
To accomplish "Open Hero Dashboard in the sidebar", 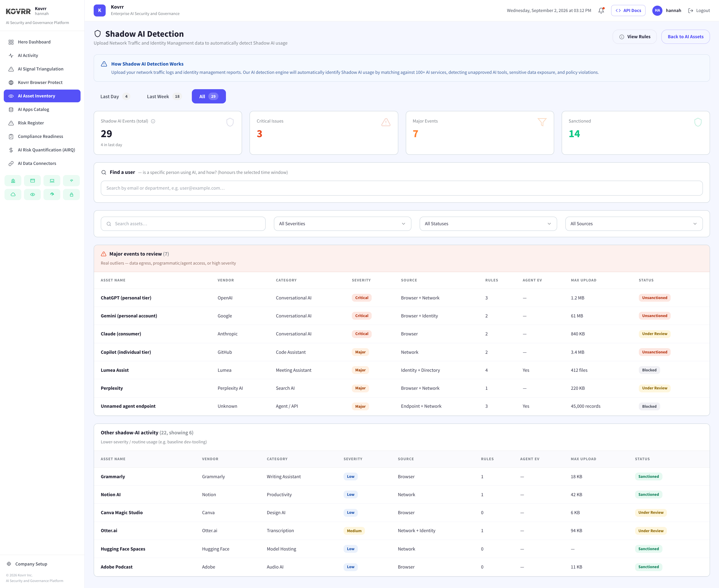I will coord(42,42).
